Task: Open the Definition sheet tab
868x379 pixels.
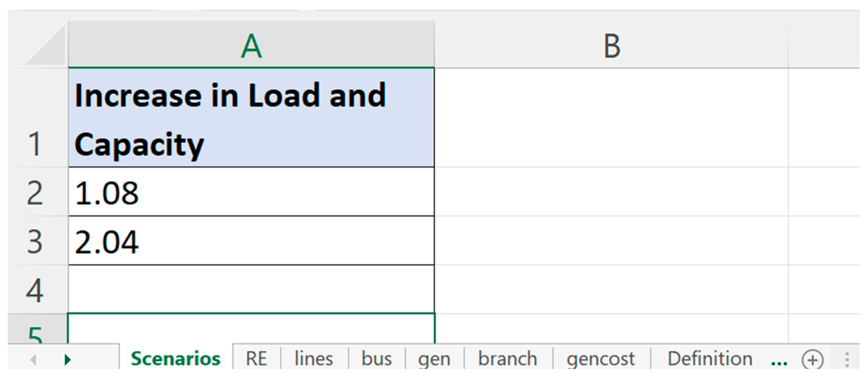Action: tap(710, 358)
